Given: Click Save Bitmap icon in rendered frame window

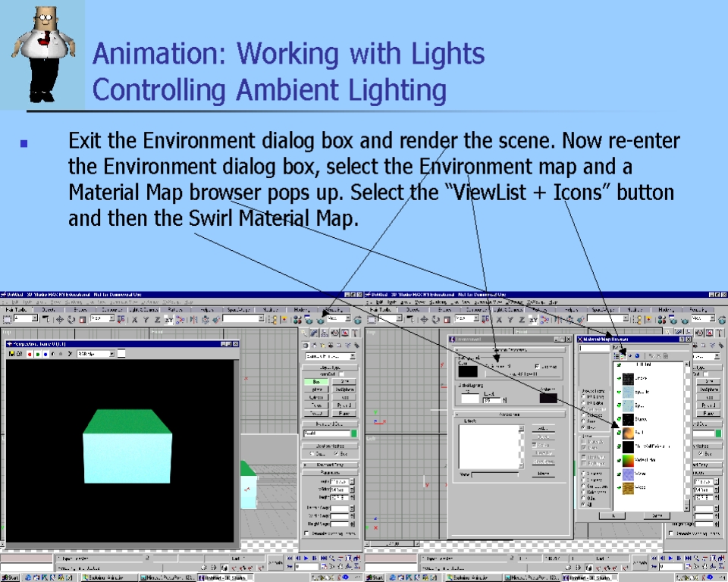Looking at the screenshot, I should pos(12,353).
